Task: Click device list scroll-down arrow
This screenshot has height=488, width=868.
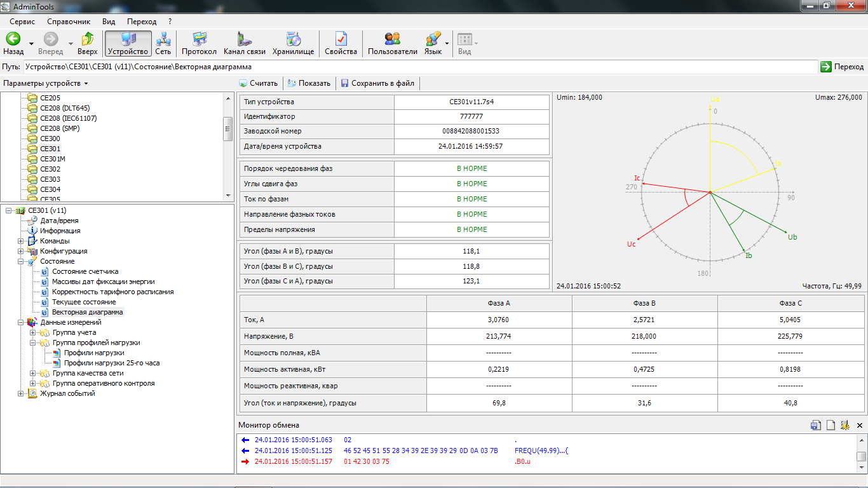Action: coord(228,195)
